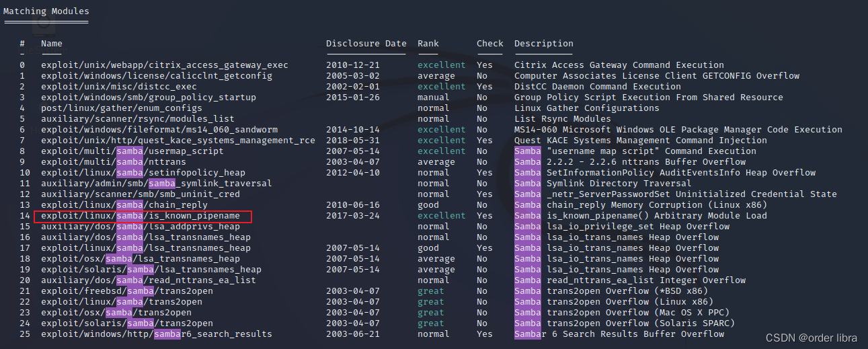868x349 pixels.
Task: Click description 'Samba Symlink Directory Traversal'
Action: pos(603,184)
